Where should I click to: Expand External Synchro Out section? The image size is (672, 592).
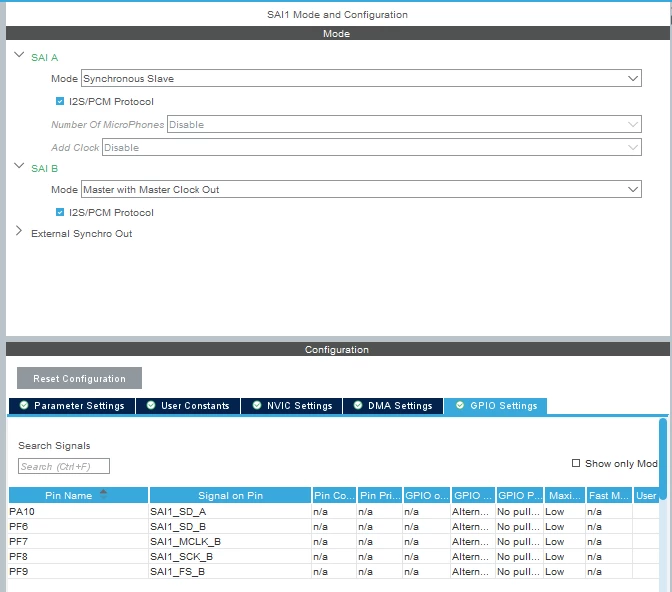click(19, 231)
